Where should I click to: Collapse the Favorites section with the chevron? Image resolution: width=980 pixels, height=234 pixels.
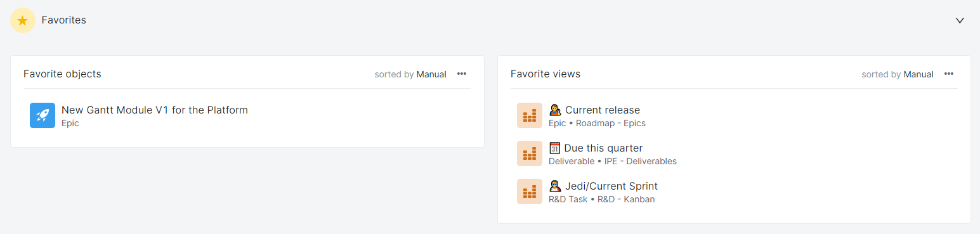[x=960, y=20]
